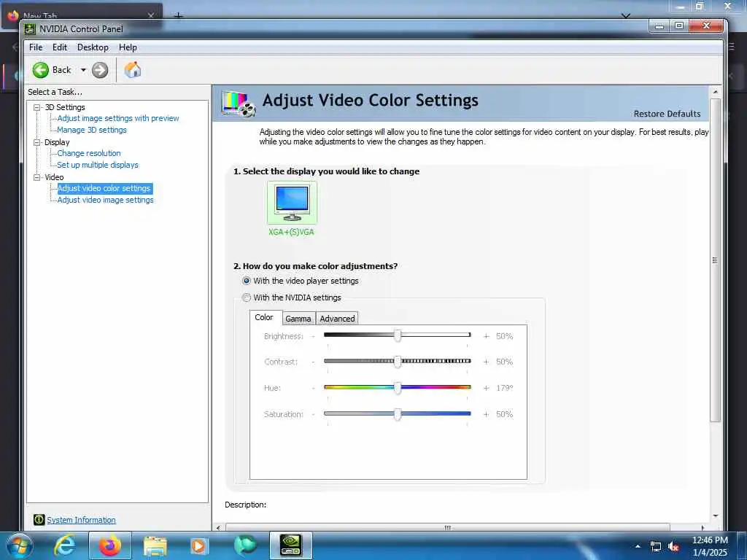This screenshot has height=560, width=747.
Task: Open the Back button history dropdown arrow
Action: (x=83, y=70)
